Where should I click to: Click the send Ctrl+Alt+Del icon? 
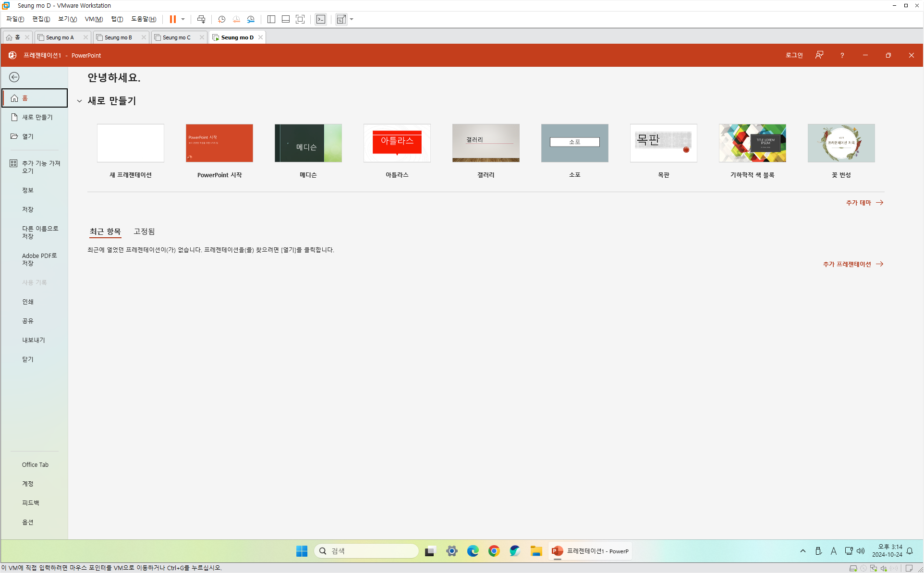tap(201, 19)
